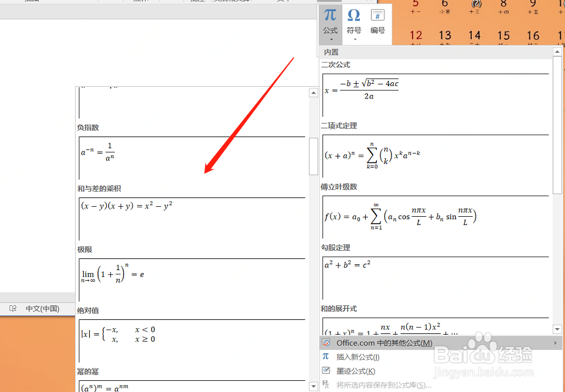Insert the 二项式定理 binomial theorem equation
This screenshot has height=392, width=565.
435,156
